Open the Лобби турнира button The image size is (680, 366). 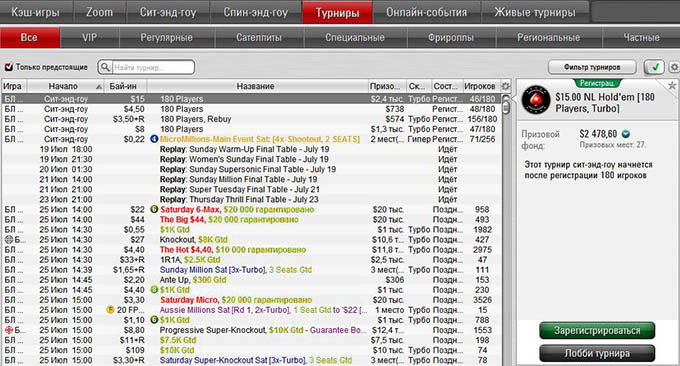(597, 353)
